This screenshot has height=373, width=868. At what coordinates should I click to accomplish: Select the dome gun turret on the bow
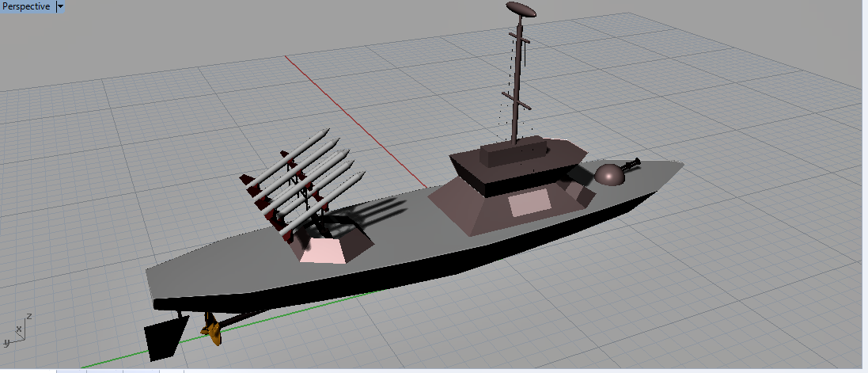[609, 175]
